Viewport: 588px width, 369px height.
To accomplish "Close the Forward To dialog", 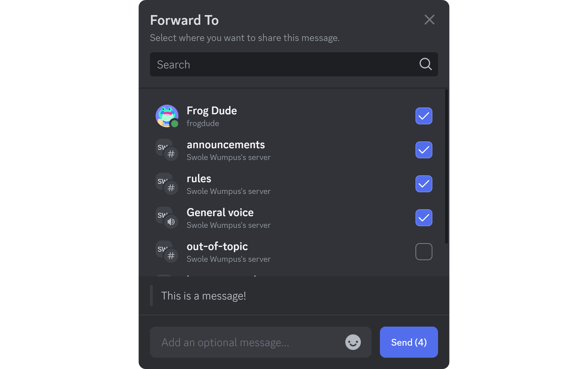I will pos(429,20).
